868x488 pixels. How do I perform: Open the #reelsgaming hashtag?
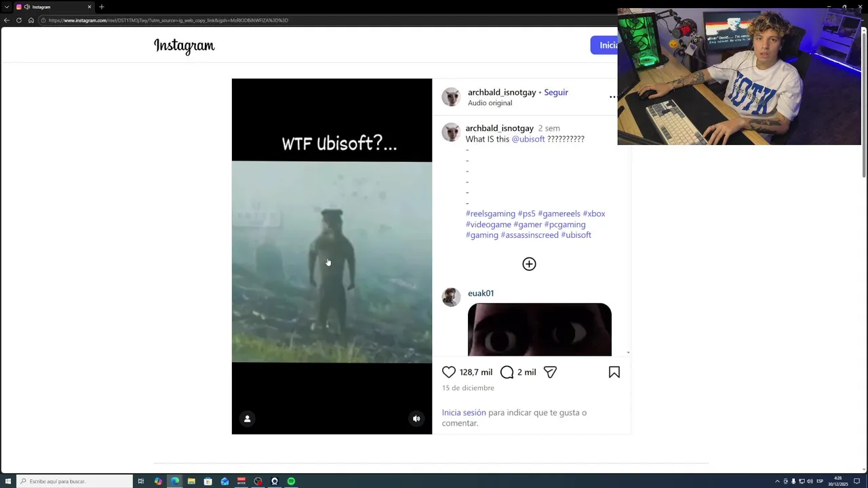pyautogui.click(x=490, y=213)
